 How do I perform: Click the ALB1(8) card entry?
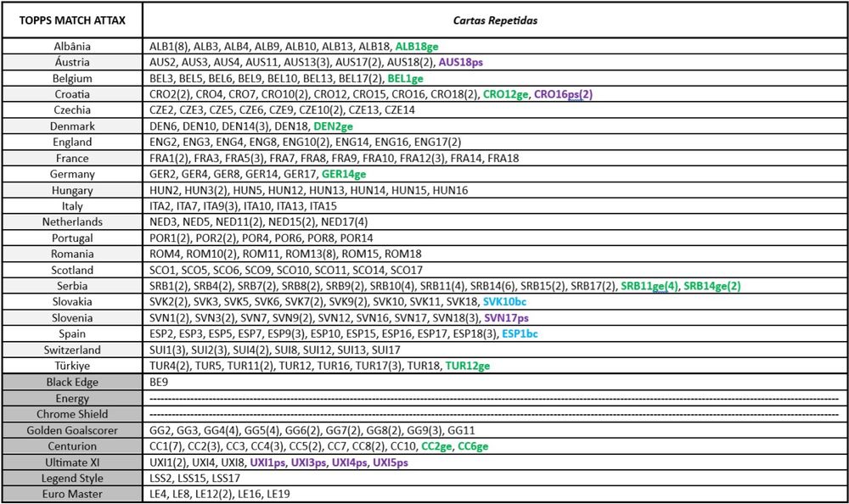(x=168, y=47)
